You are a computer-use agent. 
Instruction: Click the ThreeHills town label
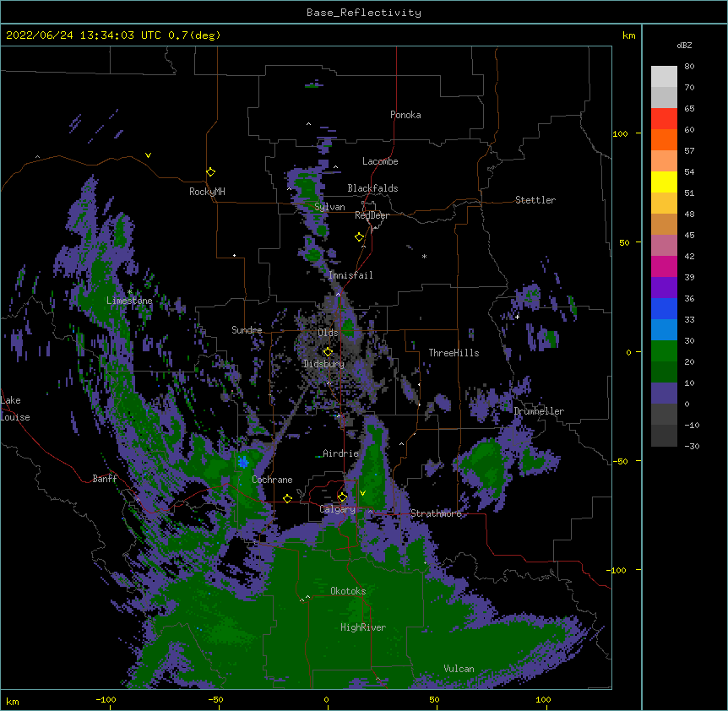(454, 353)
